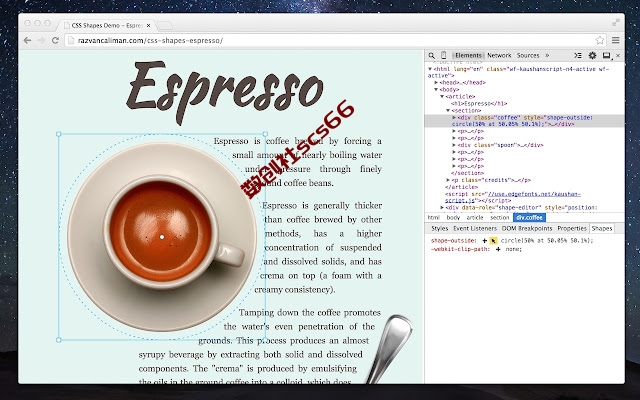
Task: Expand the p class credits node
Action: [448, 180]
